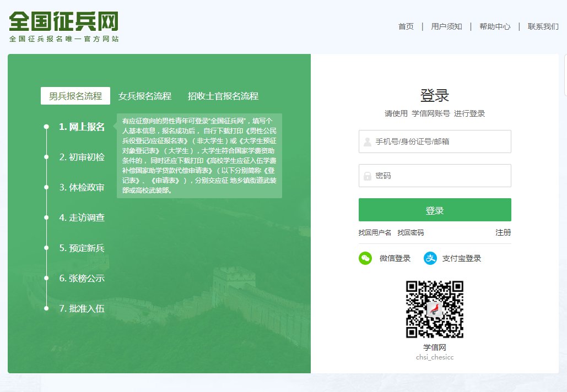This screenshot has height=392, width=567.
Task: Click the Alipay login icon
Action: tap(430, 258)
